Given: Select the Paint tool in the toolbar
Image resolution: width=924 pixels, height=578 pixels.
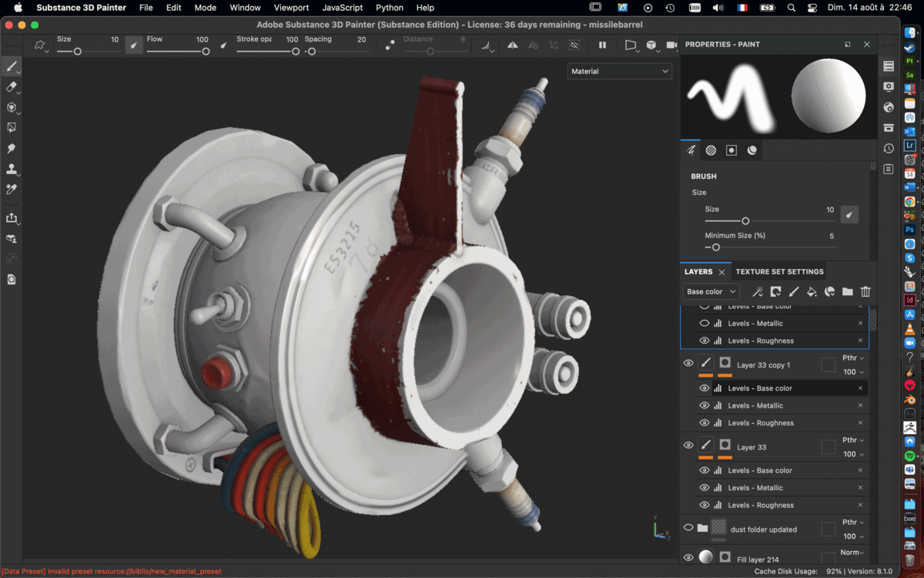Looking at the screenshot, I should click(11, 66).
